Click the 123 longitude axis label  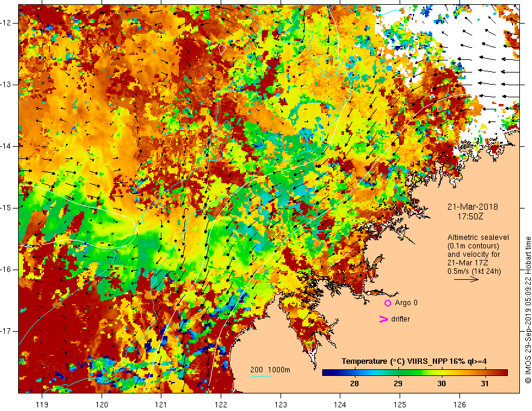point(281,404)
